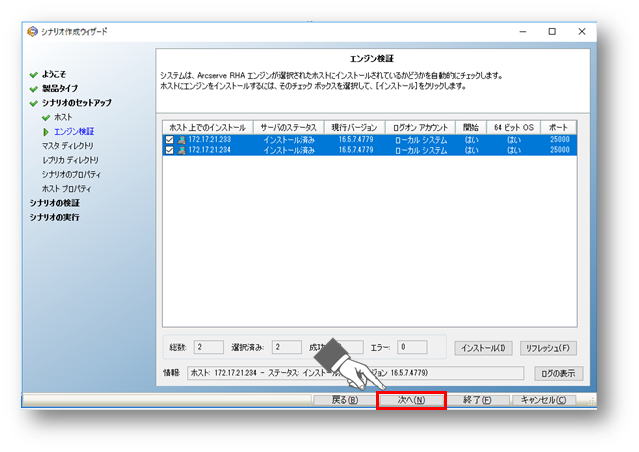Toggle the checkbox for host 172.17.21.234
This screenshot has height=452, width=639.
[170, 150]
